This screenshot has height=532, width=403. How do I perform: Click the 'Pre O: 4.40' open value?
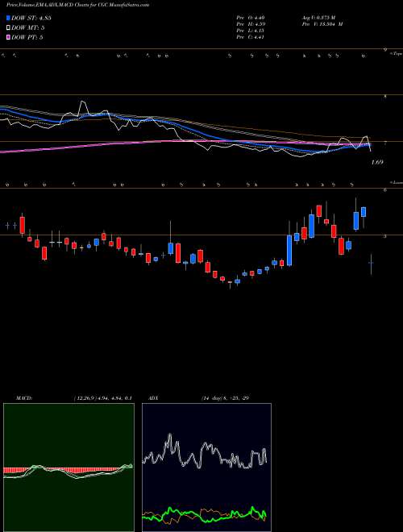click(x=251, y=18)
